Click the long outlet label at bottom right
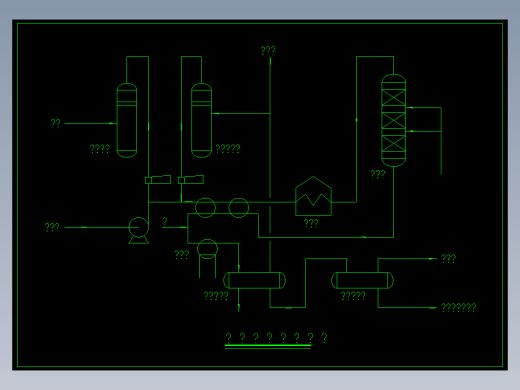The height and width of the screenshot is (390, 520). click(x=459, y=307)
